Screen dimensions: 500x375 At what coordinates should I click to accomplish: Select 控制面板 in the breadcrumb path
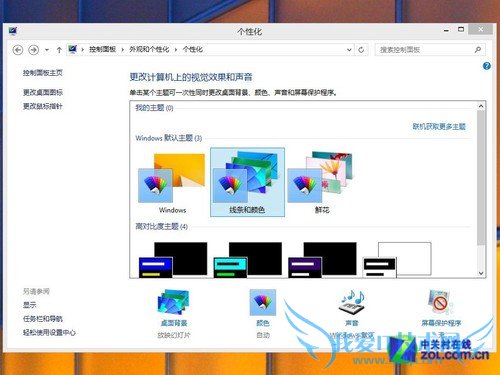102,49
